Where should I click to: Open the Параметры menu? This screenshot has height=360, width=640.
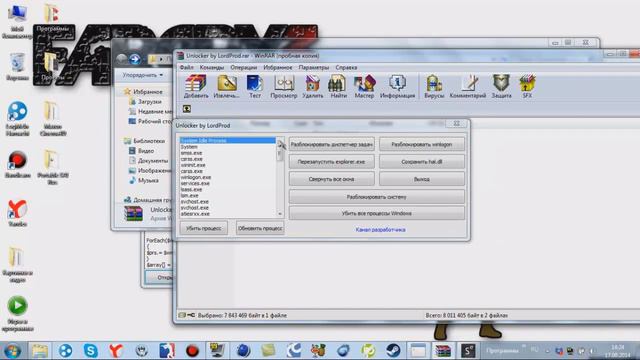coord(313,67)
